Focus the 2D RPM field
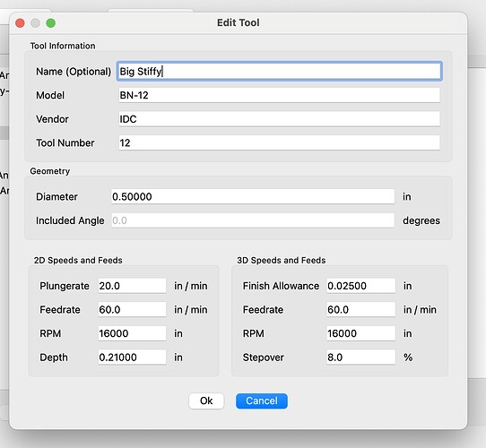Viewport: 486px width, 448px height. click(132, 333)
